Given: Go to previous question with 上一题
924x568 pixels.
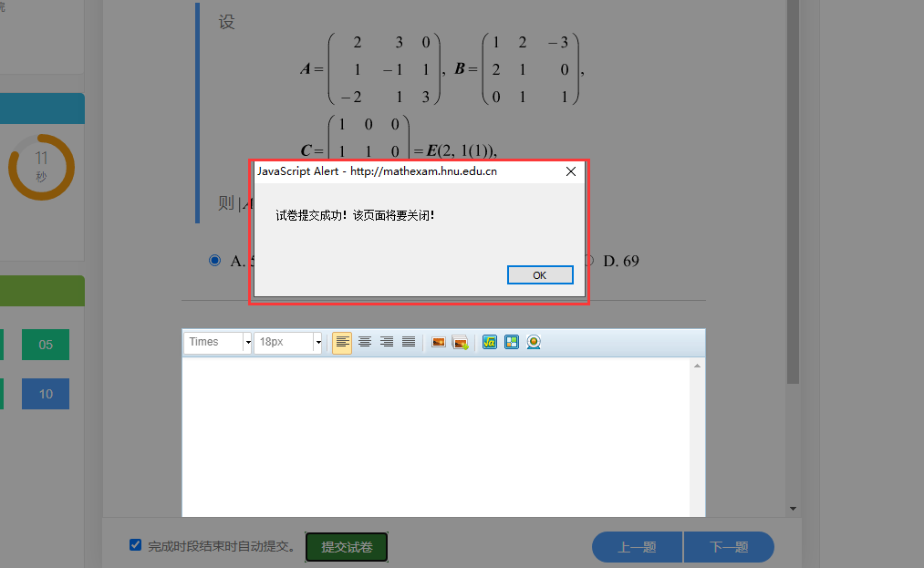Looking at the screenshot, I should pyautogui.click(x=637, y=547).
